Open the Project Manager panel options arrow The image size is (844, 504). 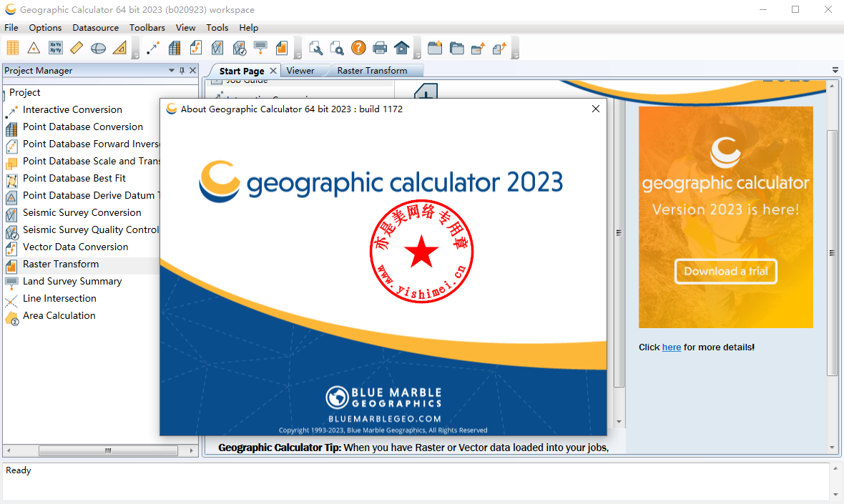point(172,71)
